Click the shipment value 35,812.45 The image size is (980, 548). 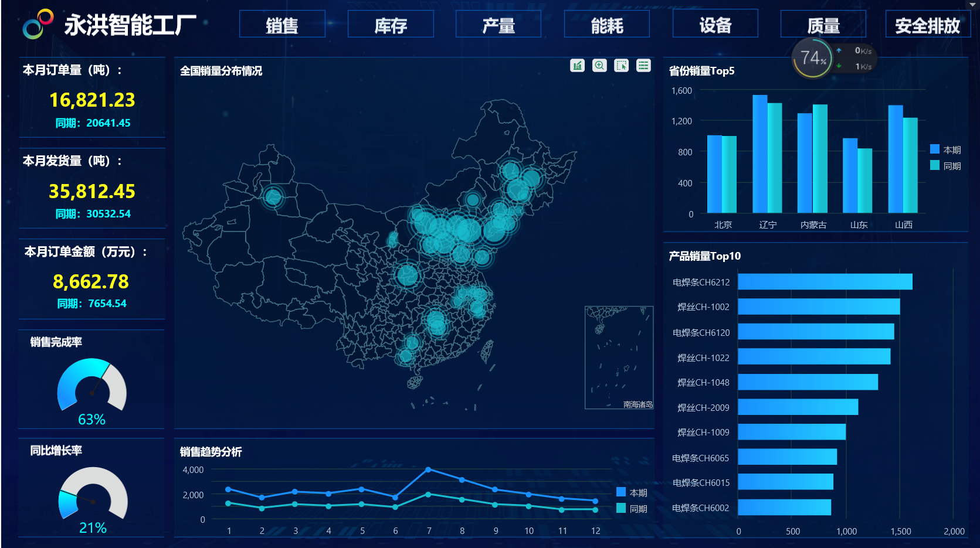coord(92,192)
